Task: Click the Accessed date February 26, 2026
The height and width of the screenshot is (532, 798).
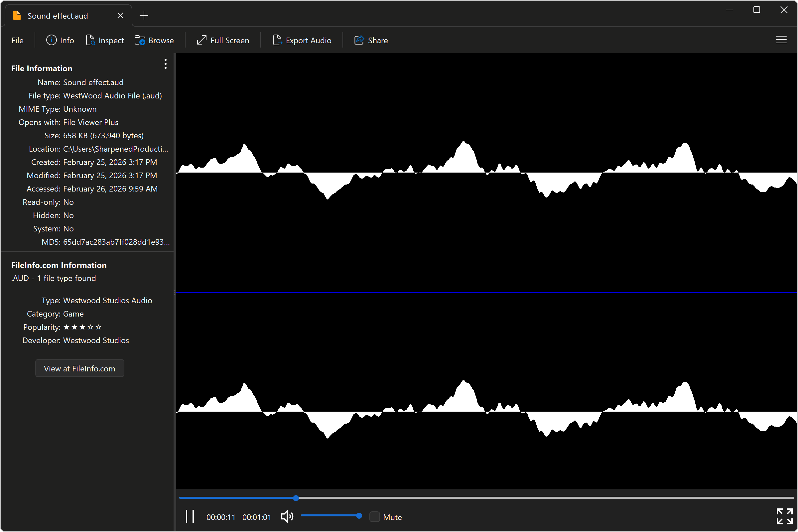Action: pos(111,189)
